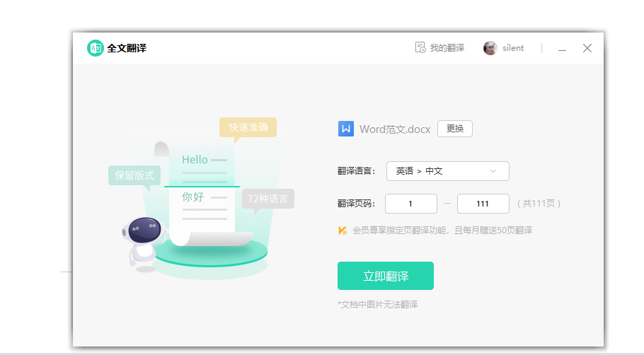644x355 pixels.
Task: Click the 全文翻译 title text
Action: 127,48
